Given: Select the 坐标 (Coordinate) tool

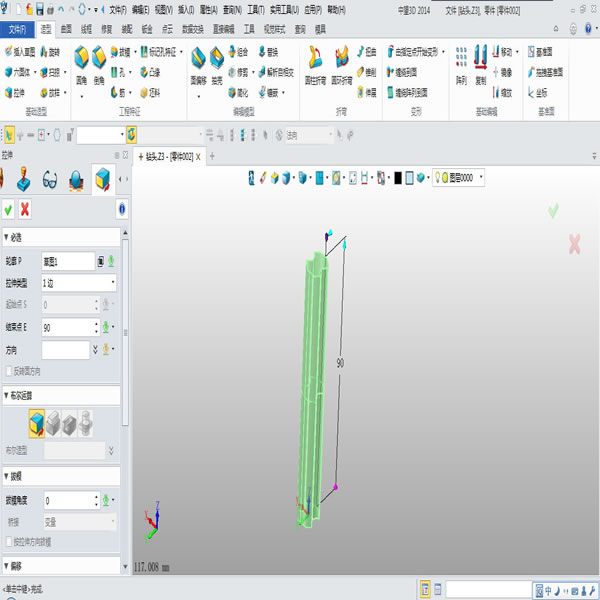Looking at the screenshot, I should pyautogui.click(x=537, y=93).
